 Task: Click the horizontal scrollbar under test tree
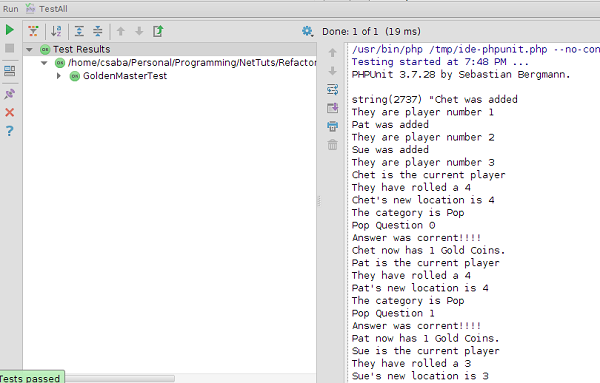pyautogui.click(x=120, y=378)
